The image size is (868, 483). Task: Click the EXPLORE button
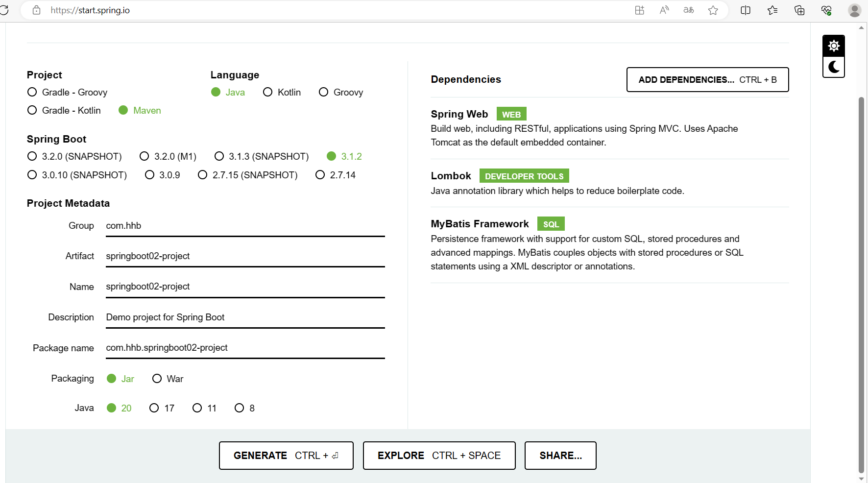(439, 456)
